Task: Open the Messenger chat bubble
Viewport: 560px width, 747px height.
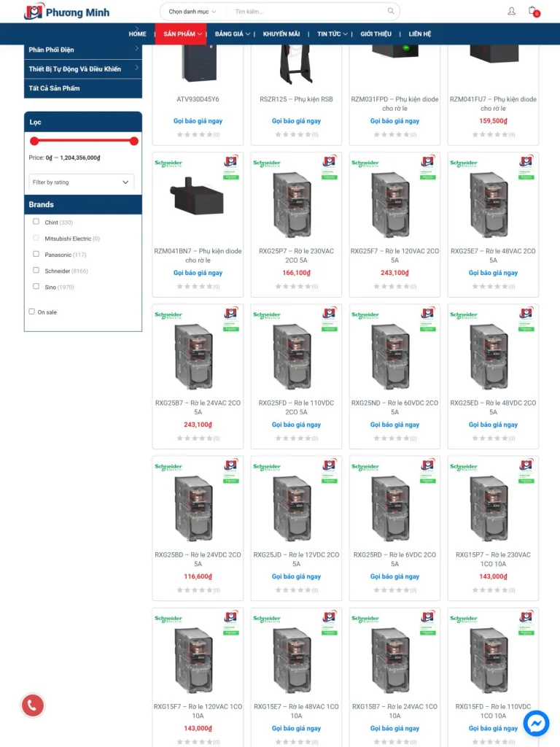Action: 536,723
